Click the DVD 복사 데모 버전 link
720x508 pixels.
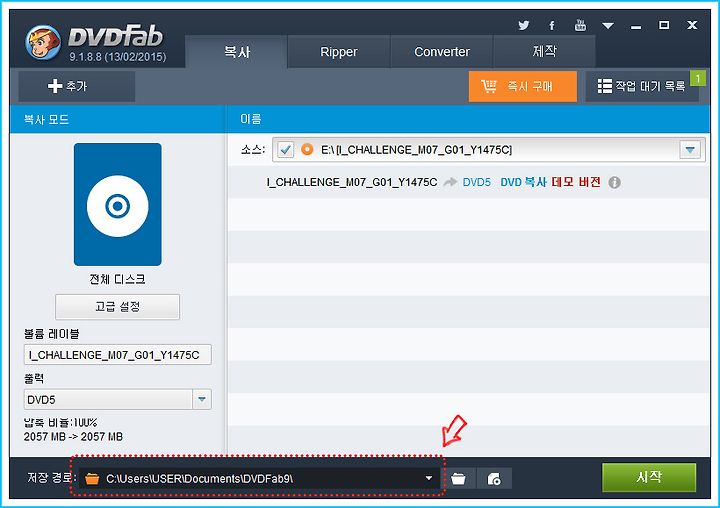(x=550, y=182)
